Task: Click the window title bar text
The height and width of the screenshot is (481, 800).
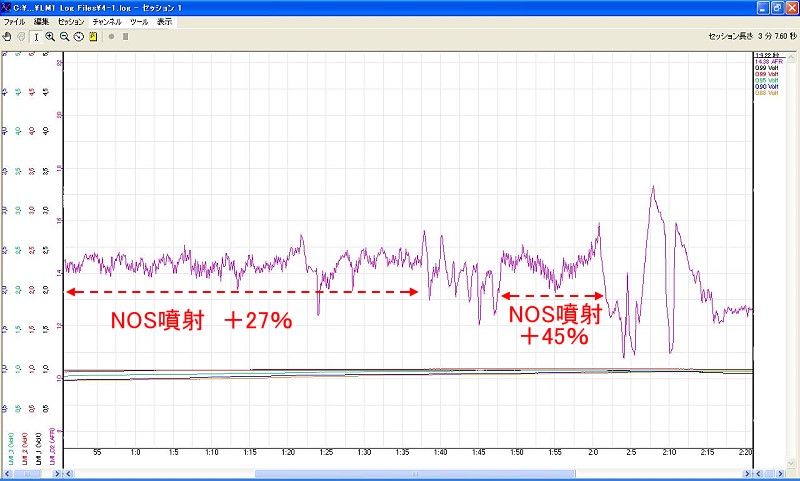Action: click(97, 8)
